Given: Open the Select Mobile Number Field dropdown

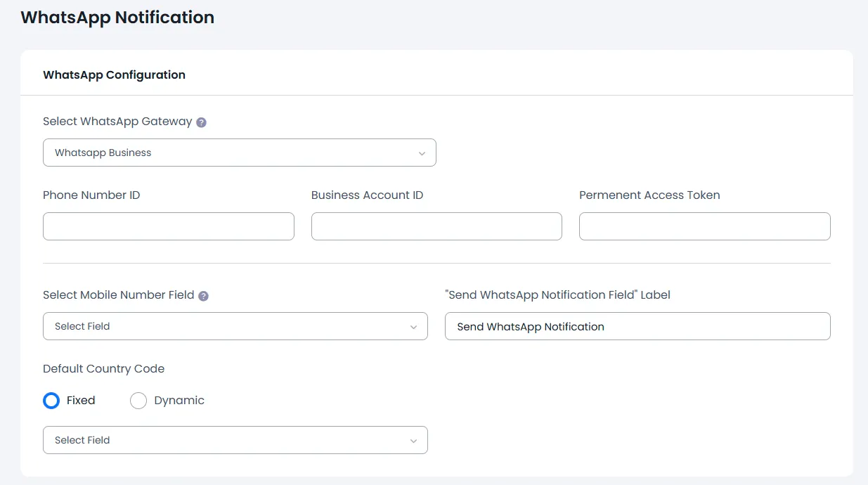Looking at the screenshot, I should [235, 326].
